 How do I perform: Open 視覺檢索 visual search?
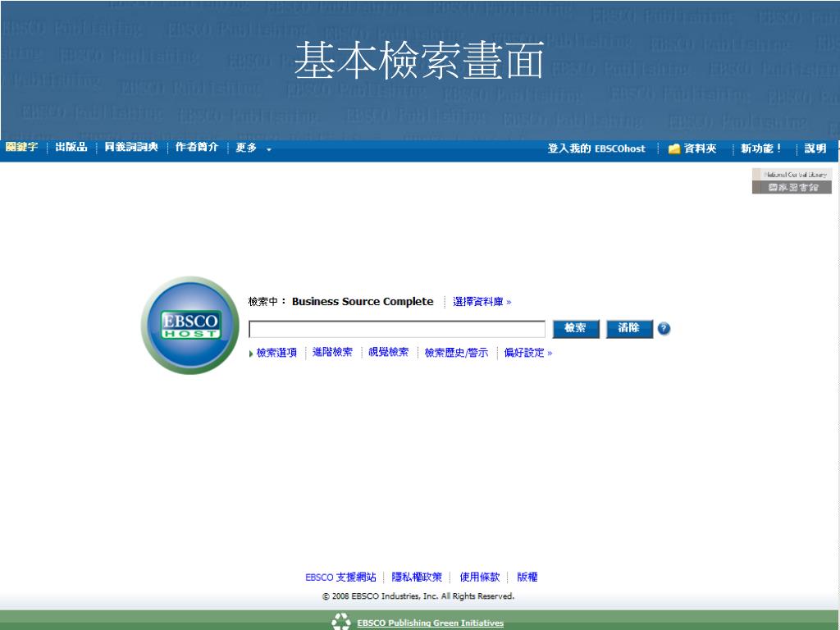point(388,353)
